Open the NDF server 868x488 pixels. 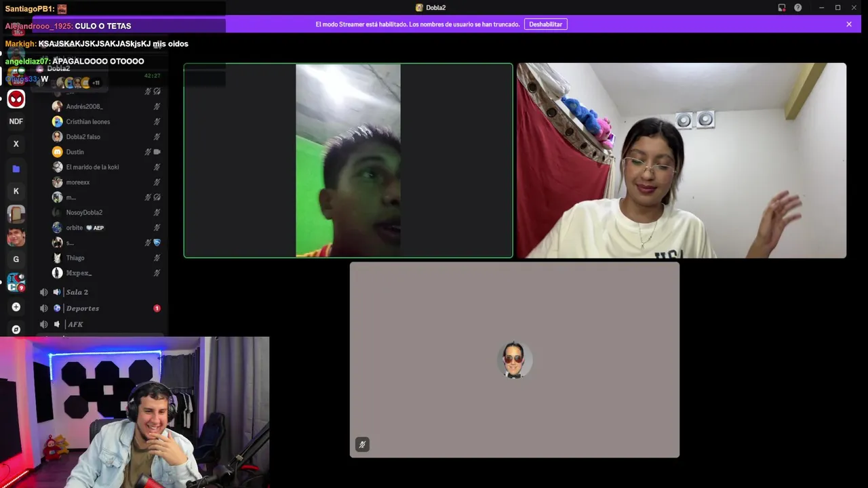(16, 121)
